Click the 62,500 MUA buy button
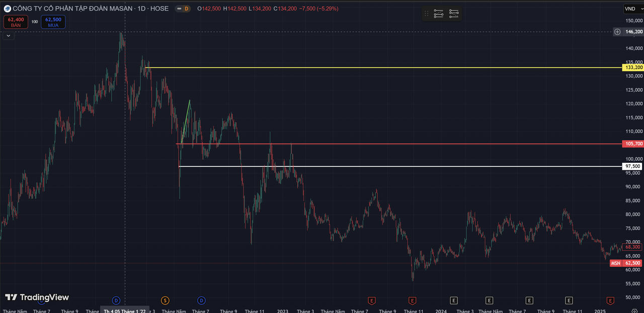644x313 pixels. coord(53,22)
